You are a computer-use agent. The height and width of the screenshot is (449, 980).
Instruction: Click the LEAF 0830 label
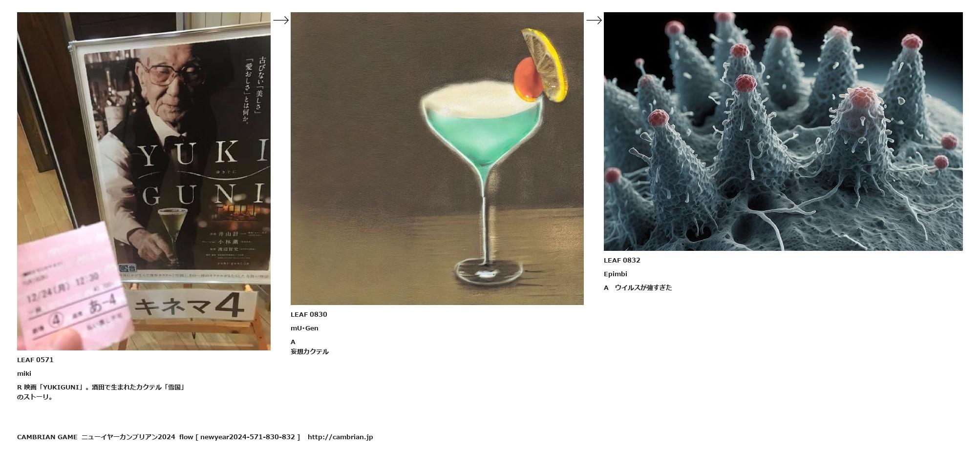(309, 314)
